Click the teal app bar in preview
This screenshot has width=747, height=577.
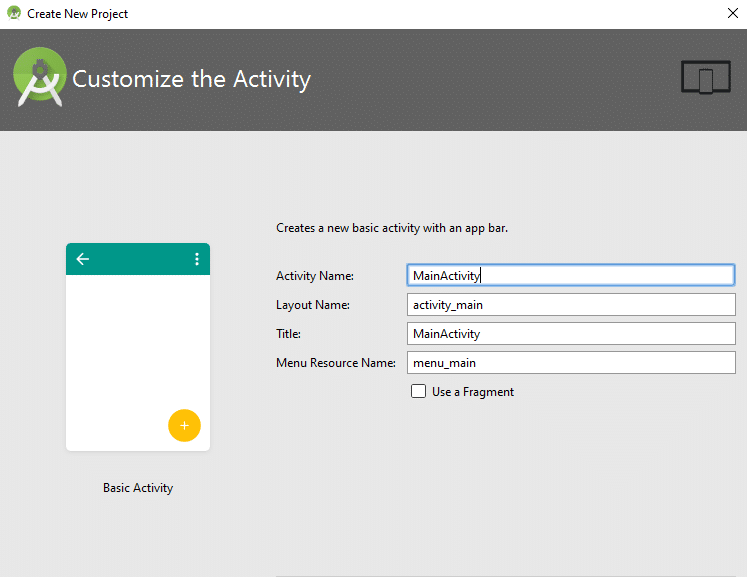pos(138,259)
